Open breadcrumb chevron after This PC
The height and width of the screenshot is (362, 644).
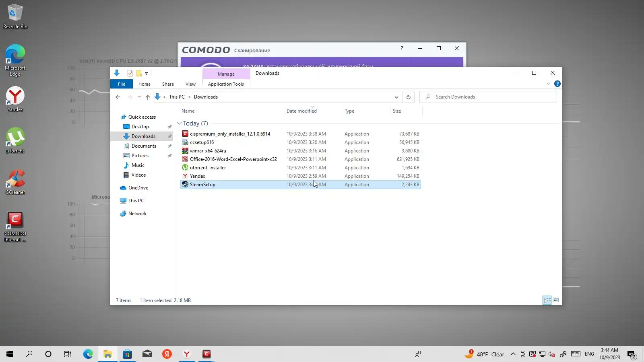pyautogui.click(x=189, y=97)
